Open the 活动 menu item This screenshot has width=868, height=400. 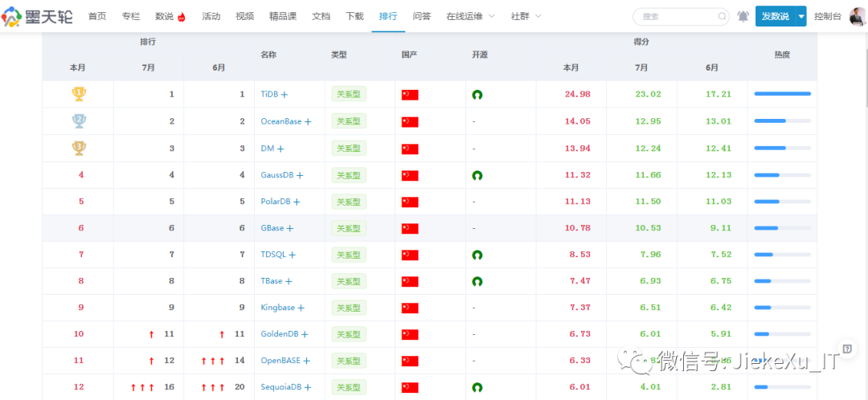(x=211, y=17)
